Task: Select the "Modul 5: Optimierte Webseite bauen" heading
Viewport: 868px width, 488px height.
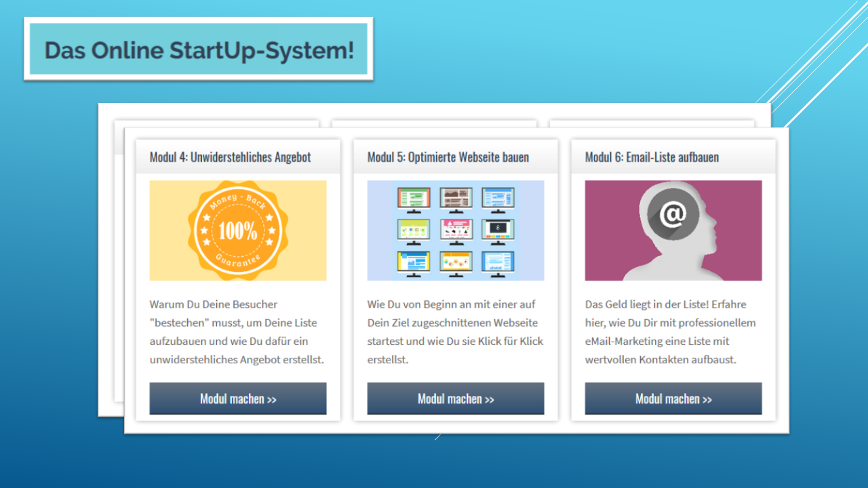Action: coord(448,157)
